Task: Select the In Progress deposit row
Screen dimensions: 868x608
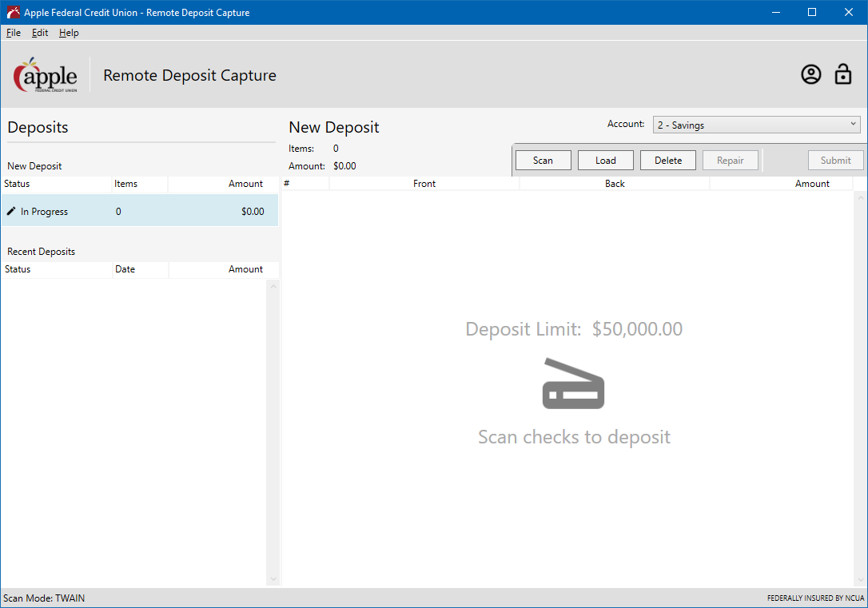Action: point(140,212)
